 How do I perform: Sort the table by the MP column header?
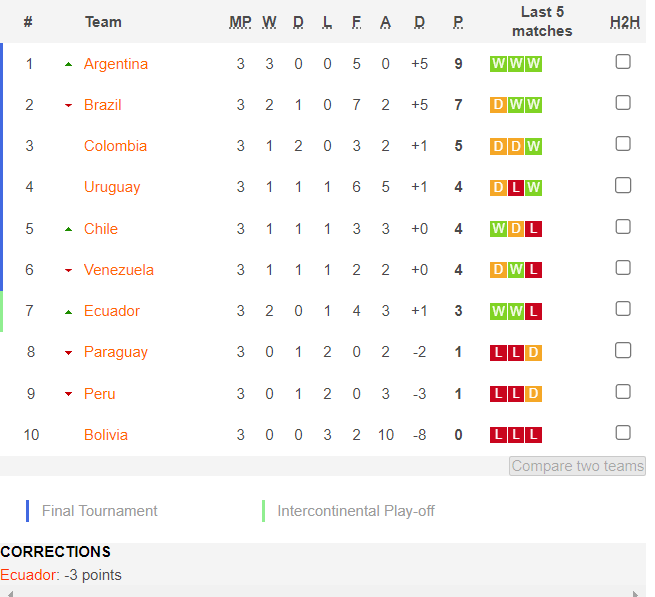[x=240, y=22]
